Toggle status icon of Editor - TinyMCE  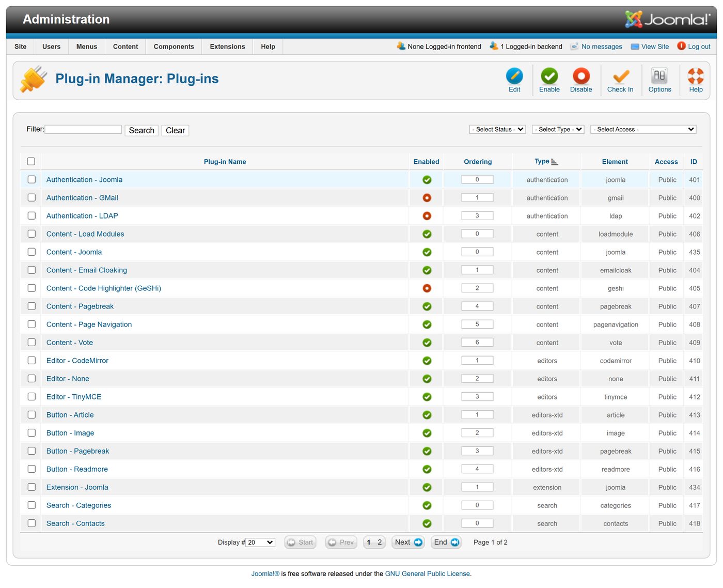(x=427, y=397)
